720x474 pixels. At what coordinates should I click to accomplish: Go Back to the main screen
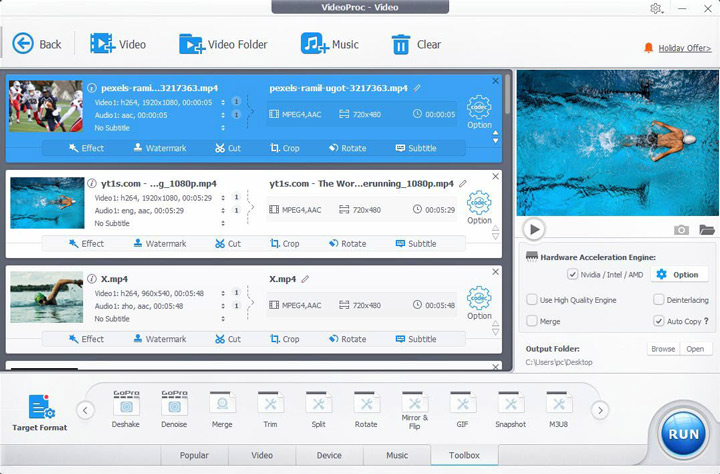(36, 44)
